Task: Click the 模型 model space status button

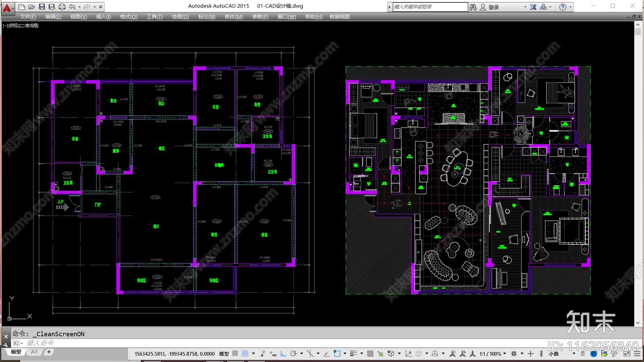Action: [x=224, y=354]
